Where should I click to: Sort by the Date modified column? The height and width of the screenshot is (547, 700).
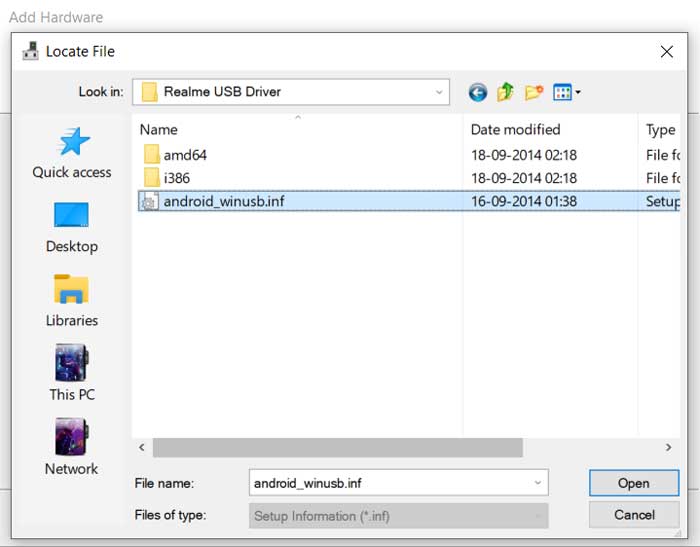point(515,129)
